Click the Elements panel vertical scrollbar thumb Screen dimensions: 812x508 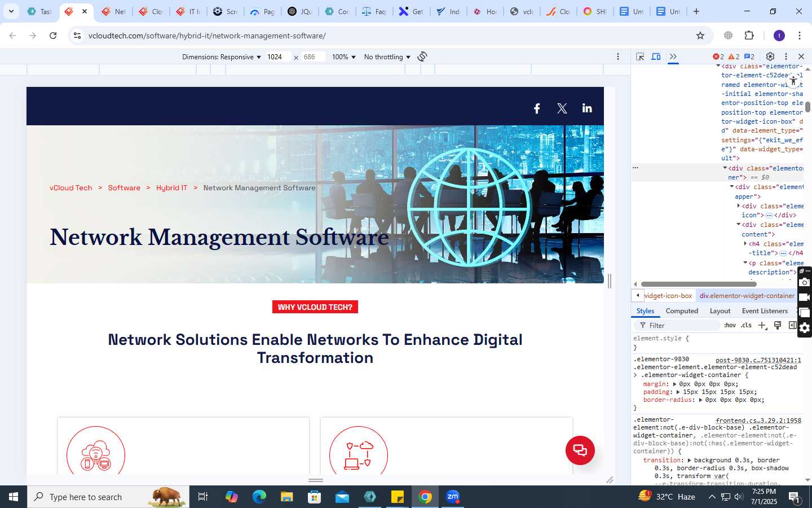point(807,107)
